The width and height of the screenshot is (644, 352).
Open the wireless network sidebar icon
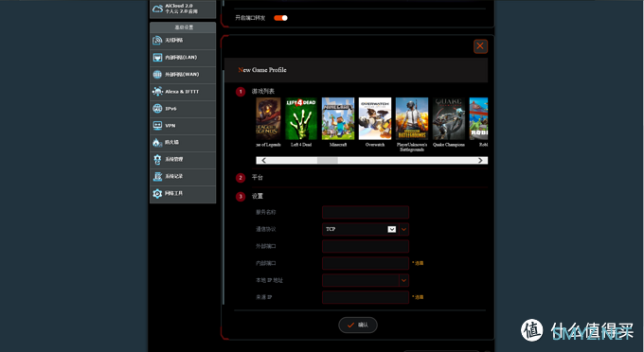[x=157, y=40]
